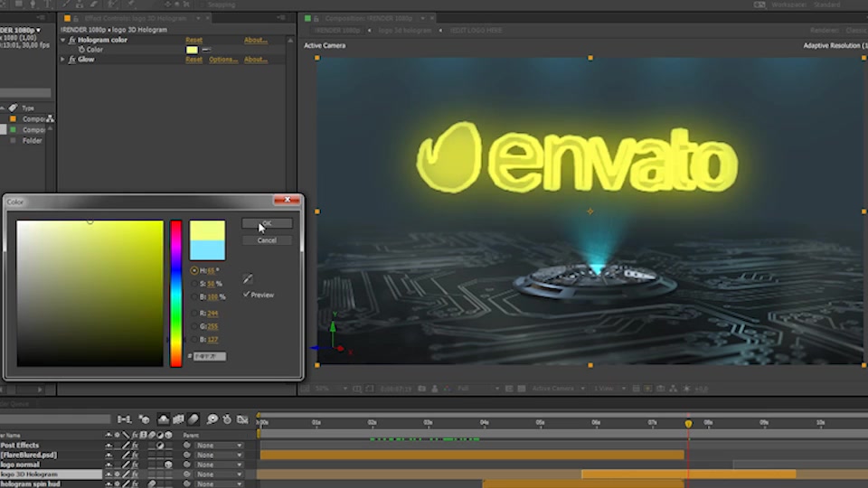Toggle the viewer's region of interest
The width and height of the screenshot is (868, 488).
pyautogui.click(x=509, y=389)
